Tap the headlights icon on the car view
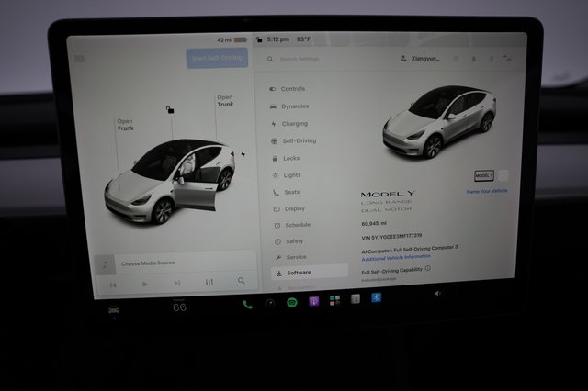 [80, 59]
